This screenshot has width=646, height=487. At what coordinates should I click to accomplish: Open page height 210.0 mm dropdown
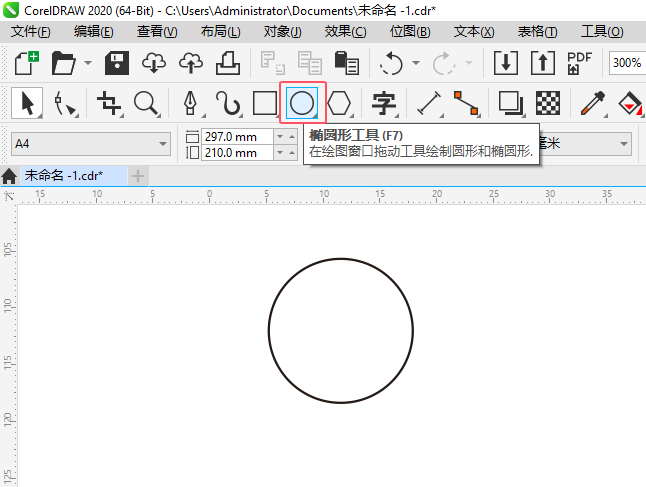pyautogui.click(x=280, y=153)
